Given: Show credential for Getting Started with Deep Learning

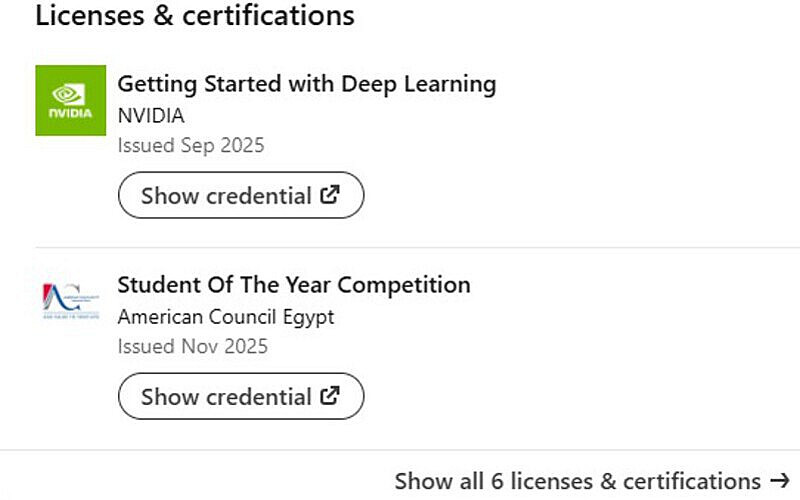Looking at the screenshot, I should coord(240,195).
